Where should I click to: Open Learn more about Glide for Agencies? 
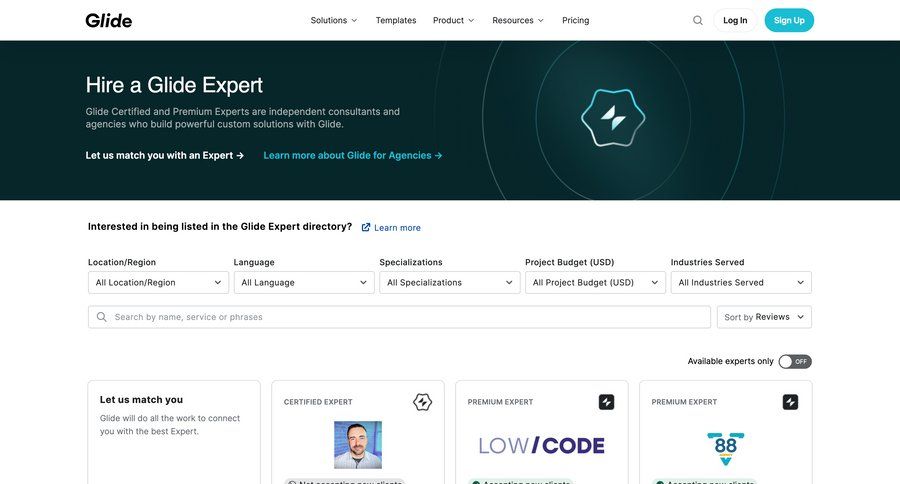pos(352,156)
